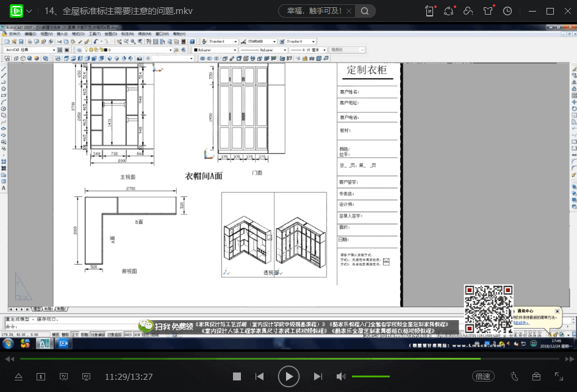
Task: Click the AutoCAD Undo arrow icon
Action: coord(96,41)
